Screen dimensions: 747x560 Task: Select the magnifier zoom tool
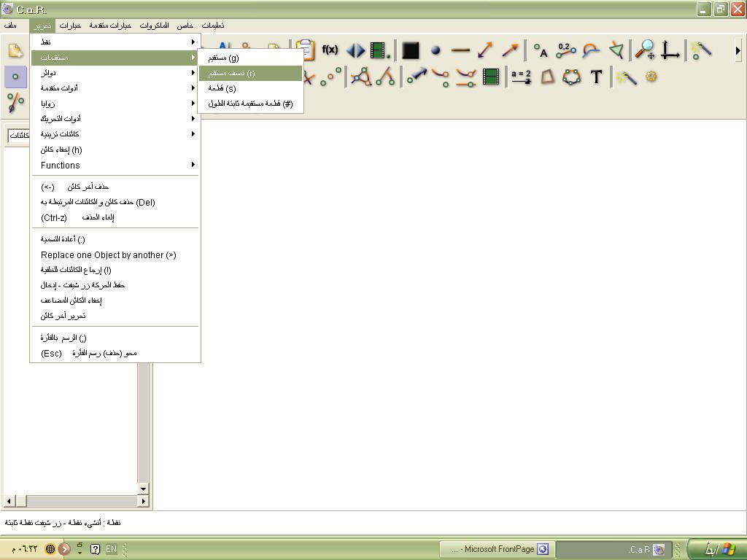pyautogui.click(x=645, y=50)
